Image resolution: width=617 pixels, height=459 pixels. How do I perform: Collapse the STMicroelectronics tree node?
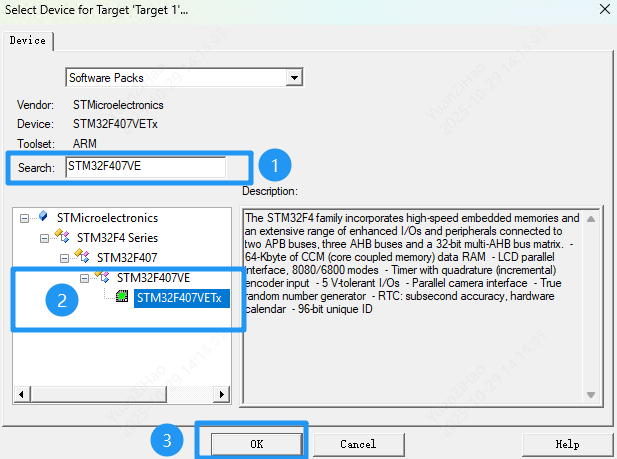coord(24,217)
